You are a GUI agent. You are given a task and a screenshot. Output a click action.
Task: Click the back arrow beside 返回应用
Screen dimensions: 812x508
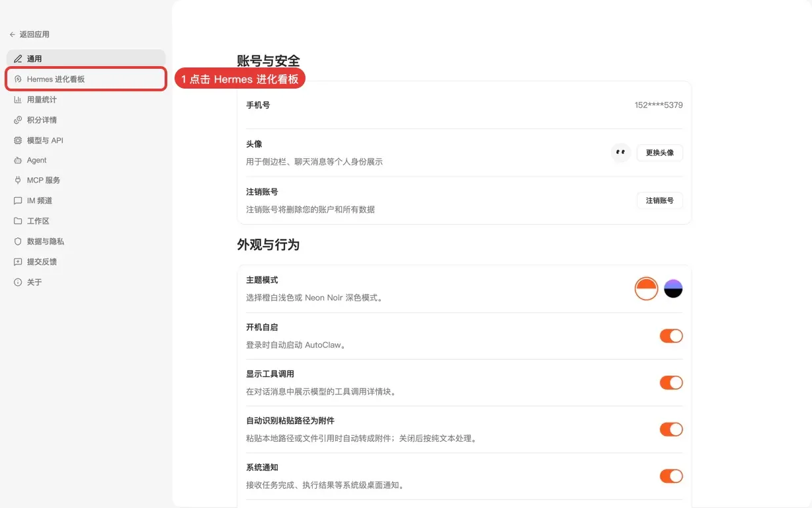pos(13,34)
